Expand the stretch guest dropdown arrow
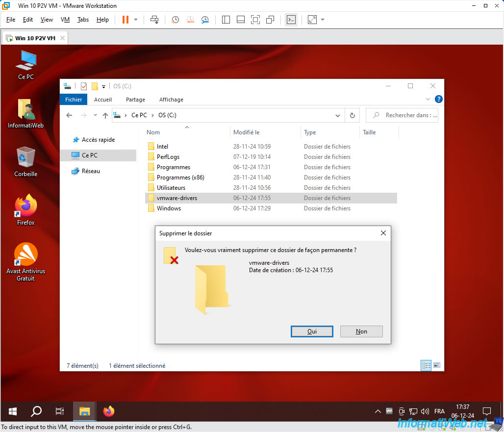This screenshot has width=504, height=432. tap(323, 20)
